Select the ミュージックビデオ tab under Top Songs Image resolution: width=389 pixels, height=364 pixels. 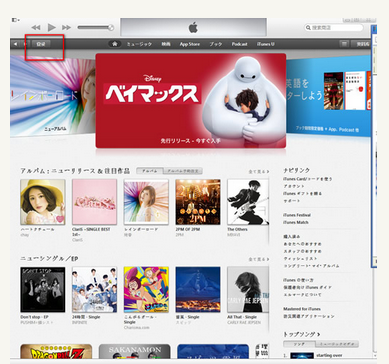(337, 344)
